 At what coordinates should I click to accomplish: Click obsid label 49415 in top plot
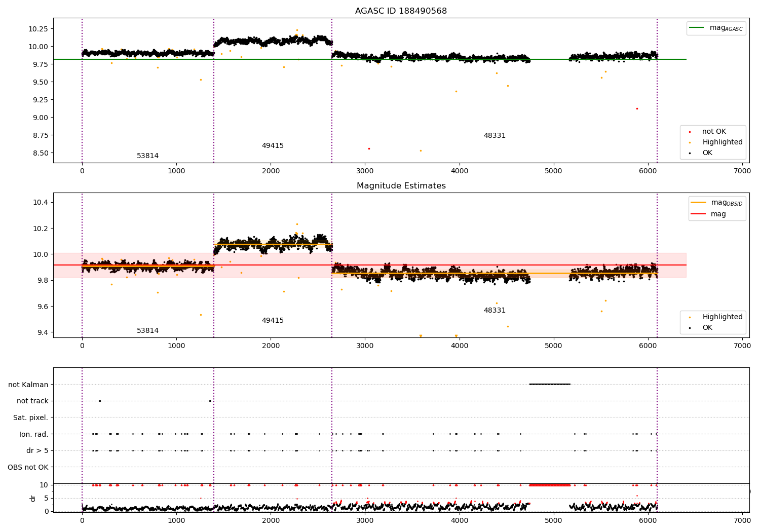click(273, 146)
